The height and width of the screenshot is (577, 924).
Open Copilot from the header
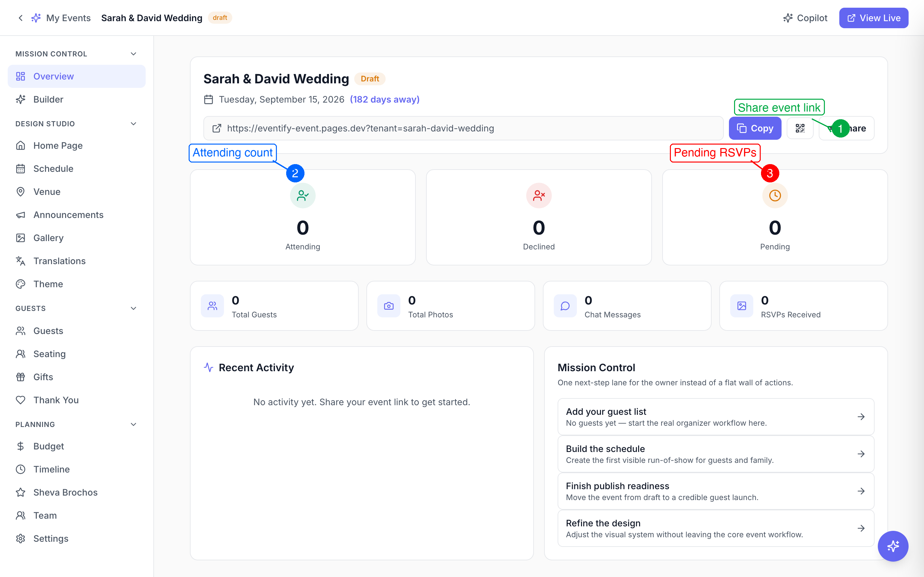point(805,18)
